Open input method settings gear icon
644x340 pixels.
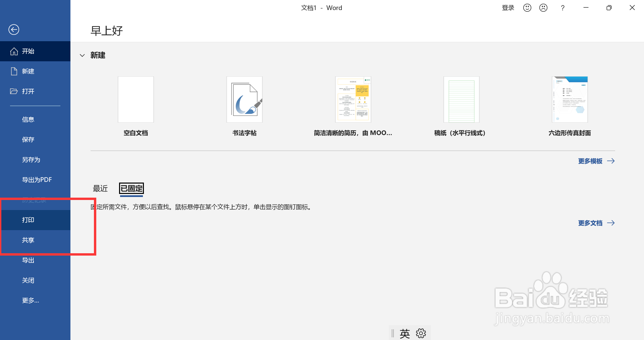pos(421,333)
